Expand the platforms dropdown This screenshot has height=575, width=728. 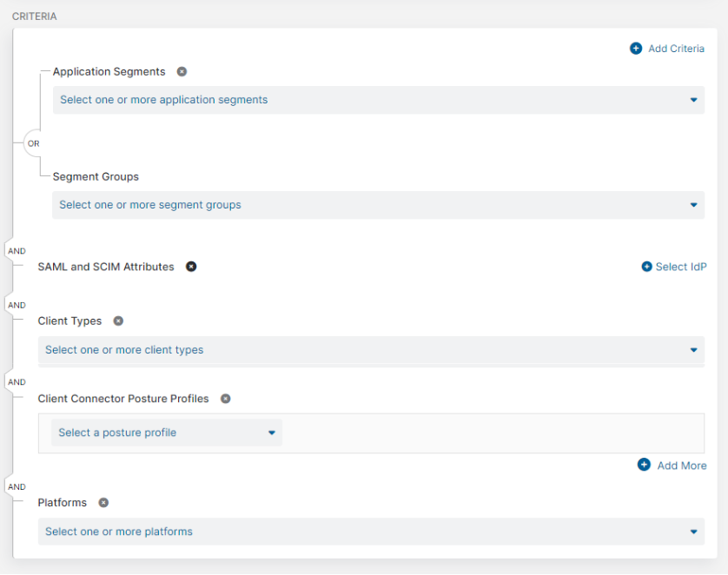(371, 532)
